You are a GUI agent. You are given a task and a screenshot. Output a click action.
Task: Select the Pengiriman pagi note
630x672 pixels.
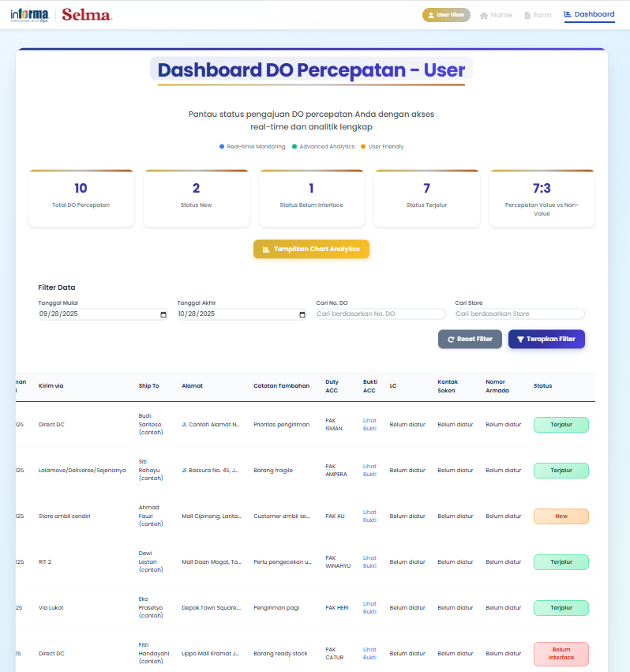click(x=276, y=608)
